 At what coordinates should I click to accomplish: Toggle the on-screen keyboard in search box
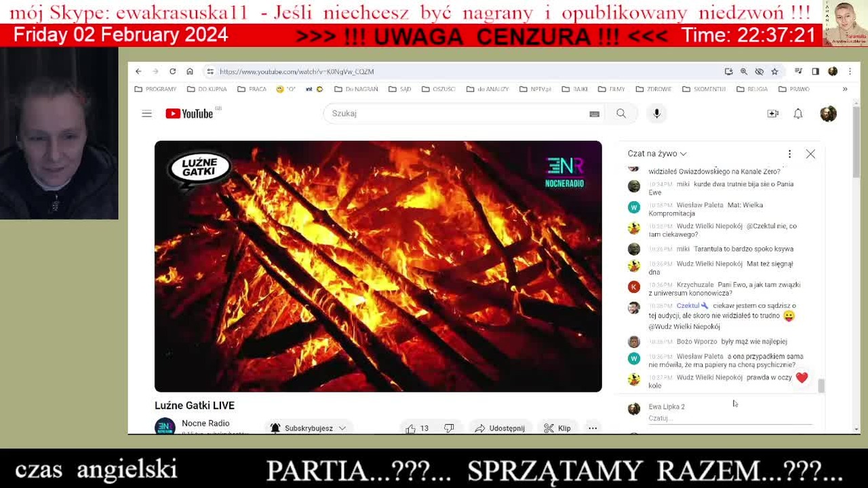point(594,114)
